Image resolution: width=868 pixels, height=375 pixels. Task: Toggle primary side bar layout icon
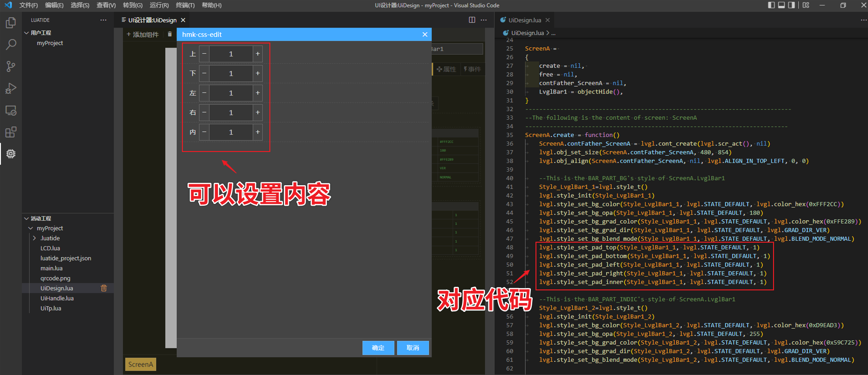click(772, 5)
